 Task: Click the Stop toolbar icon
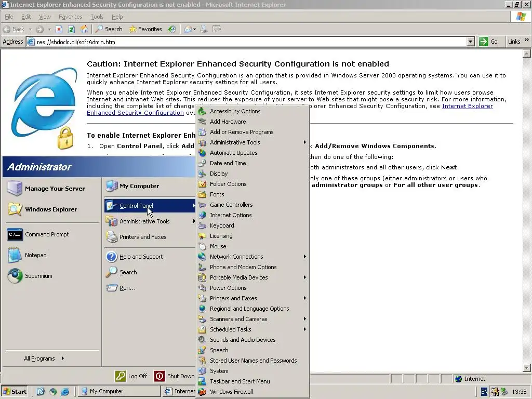pyautogui.click(x=59, y=29)
